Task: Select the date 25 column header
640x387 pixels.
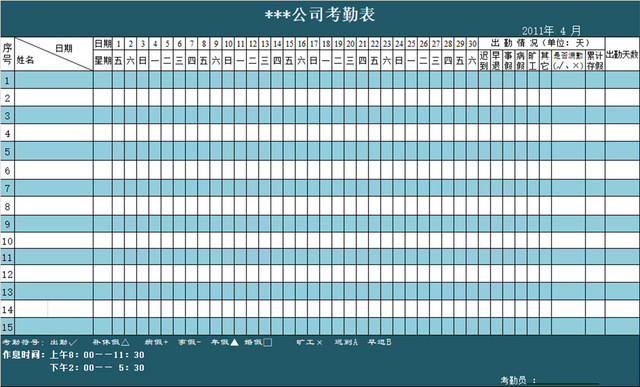Action: (x=411, y=44)
